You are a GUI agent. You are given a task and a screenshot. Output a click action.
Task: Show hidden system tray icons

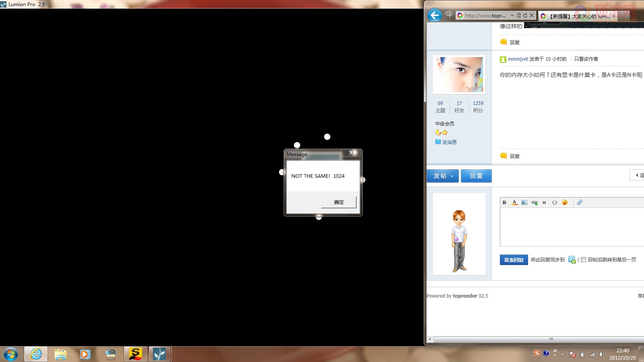(563, 354)
